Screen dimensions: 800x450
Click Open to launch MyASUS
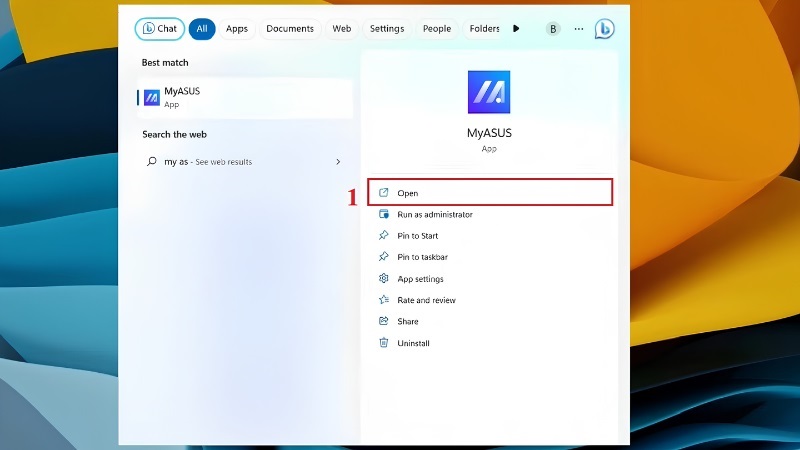(x=490, y=192)
